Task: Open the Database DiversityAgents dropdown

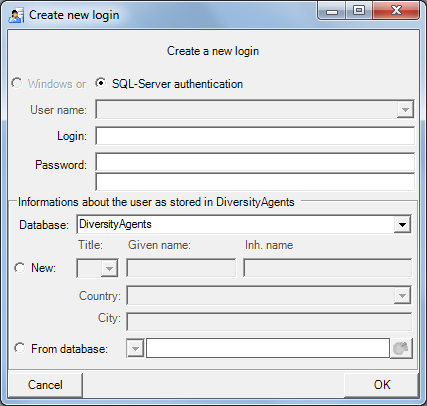Action: point(402,224)
